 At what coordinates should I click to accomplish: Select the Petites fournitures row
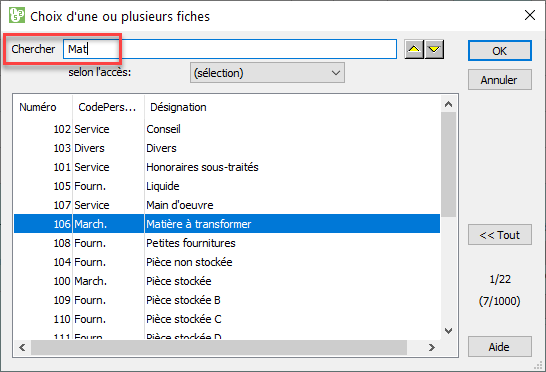tap(227, 243)
